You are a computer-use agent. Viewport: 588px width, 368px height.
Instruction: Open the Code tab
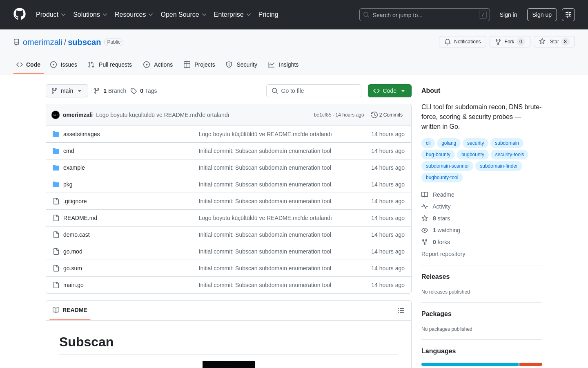(29, 65)
